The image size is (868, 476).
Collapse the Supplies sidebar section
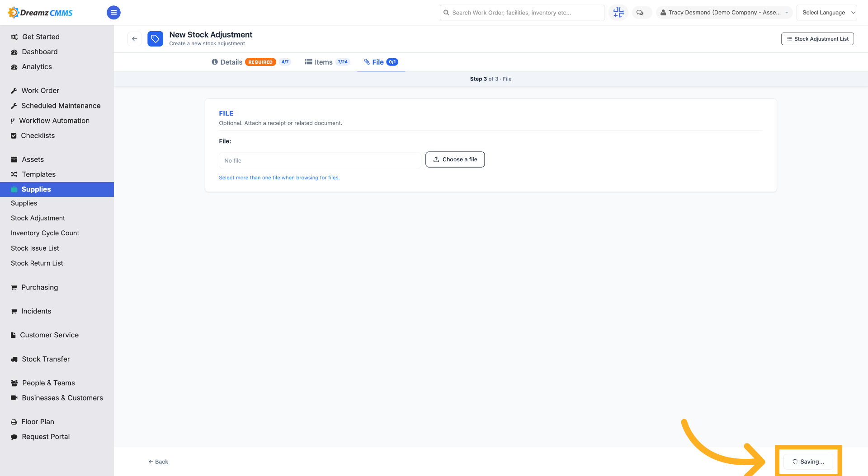click(57, 189)
